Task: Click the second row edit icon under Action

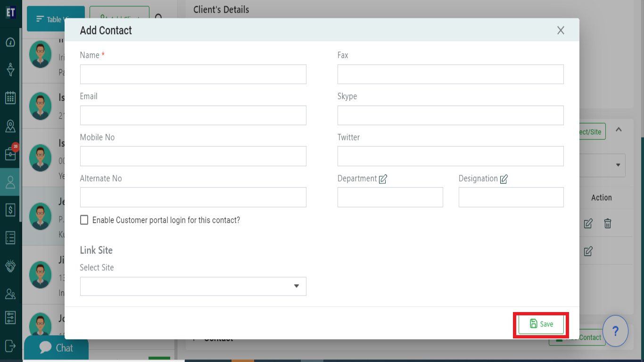Action: pyautogui.click(x=588, y=251)
